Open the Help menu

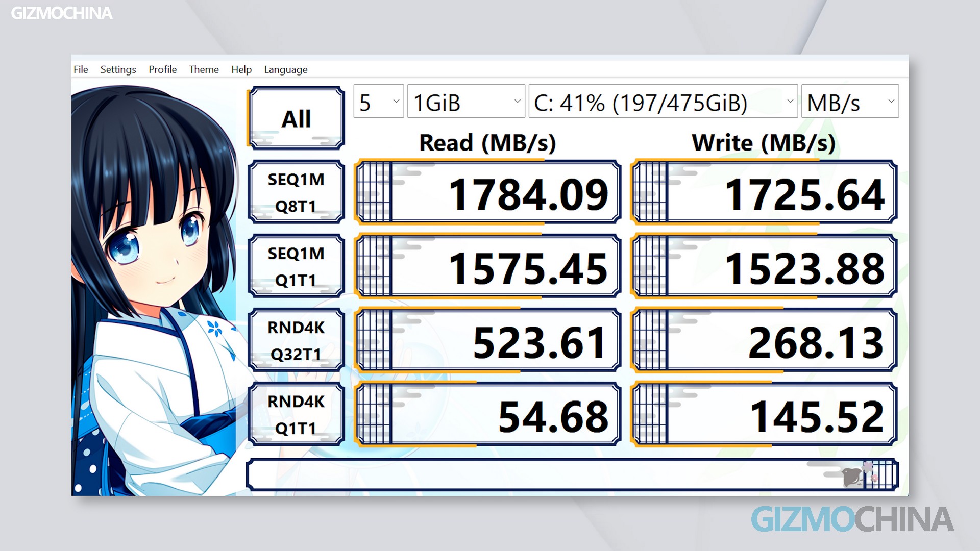[x=241, y=69]
